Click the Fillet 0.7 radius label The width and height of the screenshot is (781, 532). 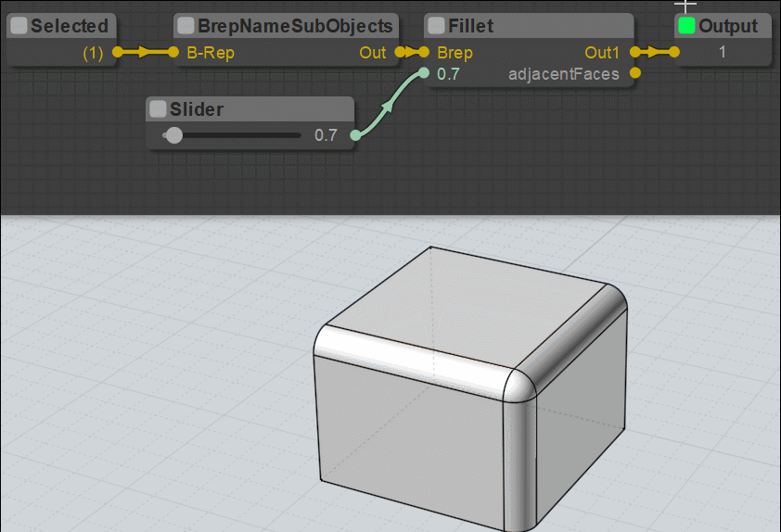coord(448,74)
